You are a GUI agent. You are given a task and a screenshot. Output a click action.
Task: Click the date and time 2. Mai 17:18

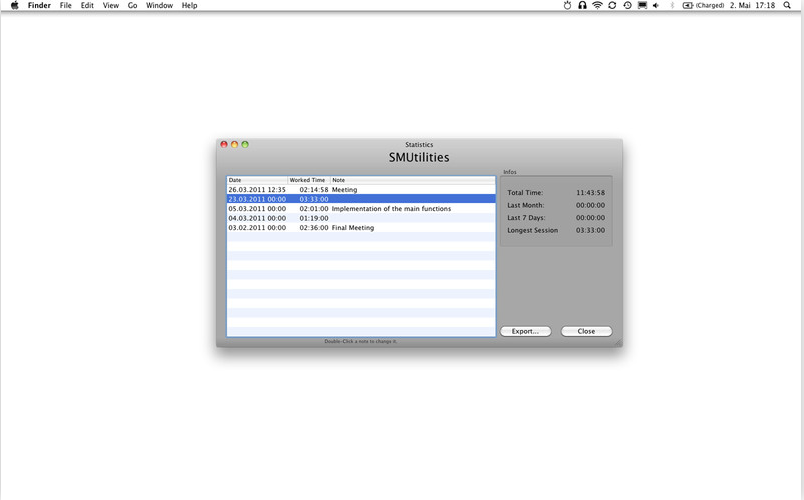coord(752,5)
